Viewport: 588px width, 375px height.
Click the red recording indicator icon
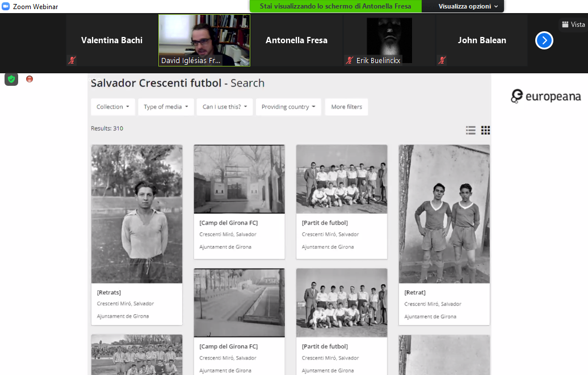click(x=30, y=79)
